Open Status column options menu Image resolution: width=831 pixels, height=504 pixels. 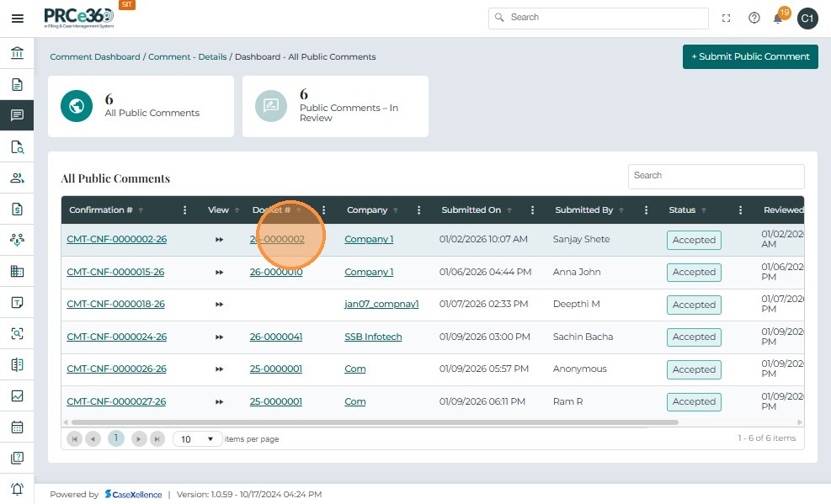point(740,210)
